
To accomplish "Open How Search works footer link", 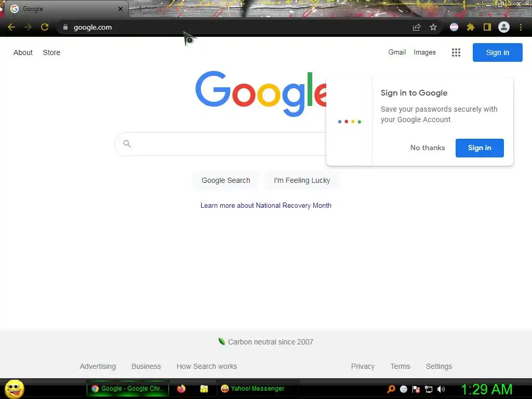I will [207, 366].
